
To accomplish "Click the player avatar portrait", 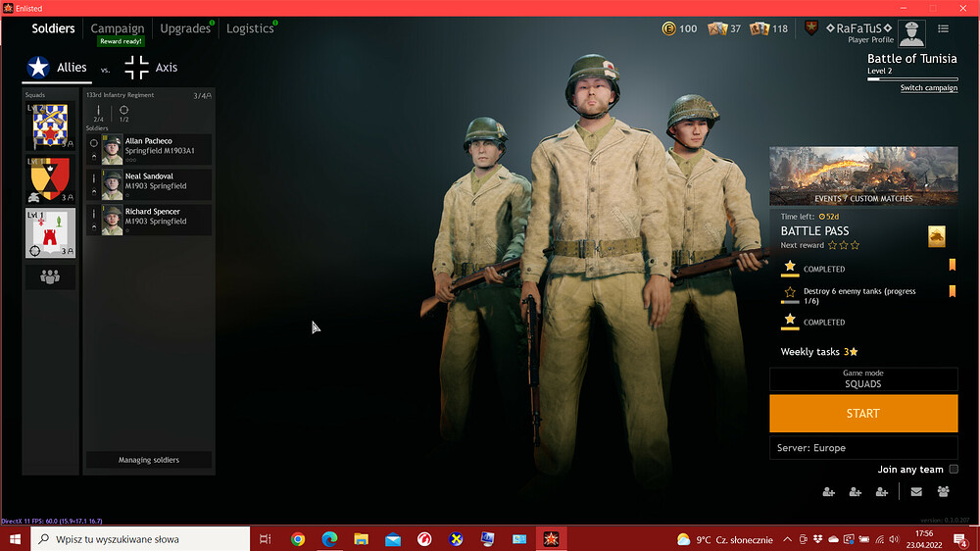I will (x=911, y=33).
